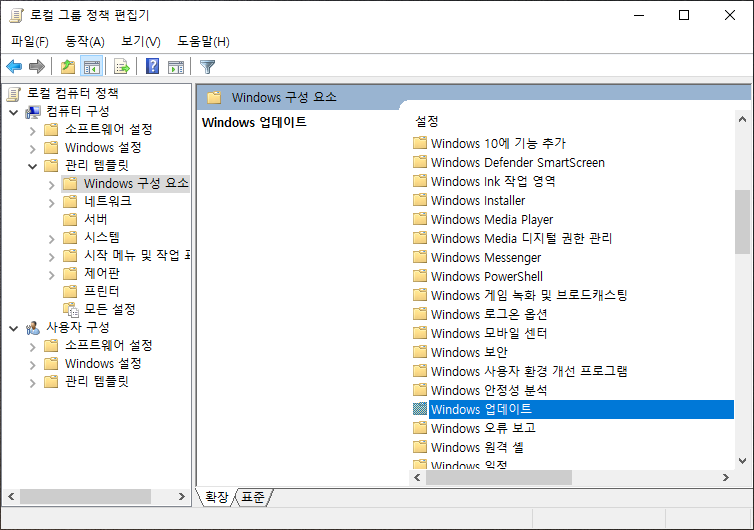
Task: Open the Help question mark icon
Action: click(152, 66)
